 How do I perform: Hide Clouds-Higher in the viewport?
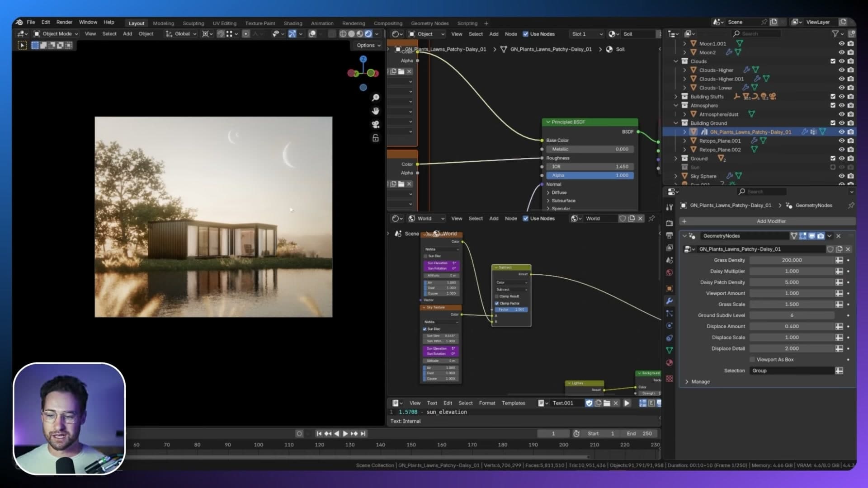pos(842,70)
